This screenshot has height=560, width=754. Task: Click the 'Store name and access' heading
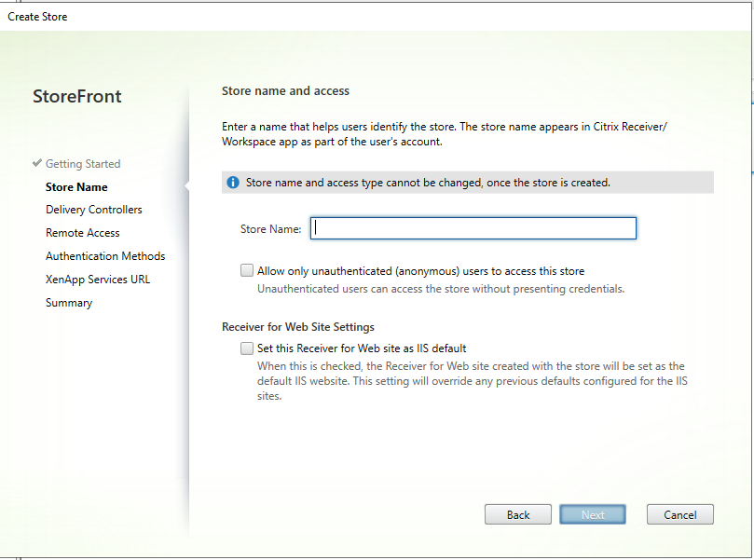(285, 91)
